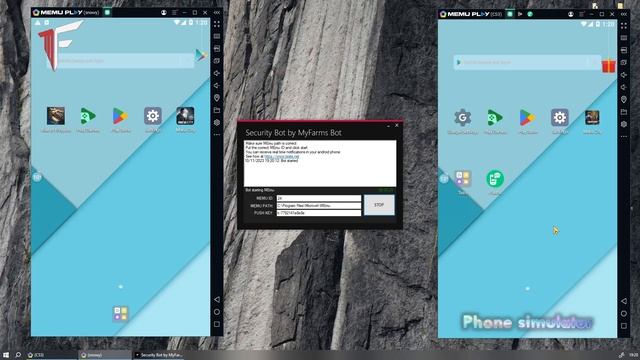Click red gift box in right MEmu window
640x360 pixels.
point(608,65)
